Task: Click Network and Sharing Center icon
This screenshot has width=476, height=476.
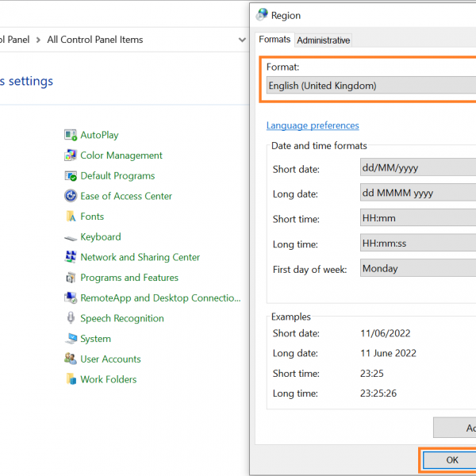Action: coord(71,258)
